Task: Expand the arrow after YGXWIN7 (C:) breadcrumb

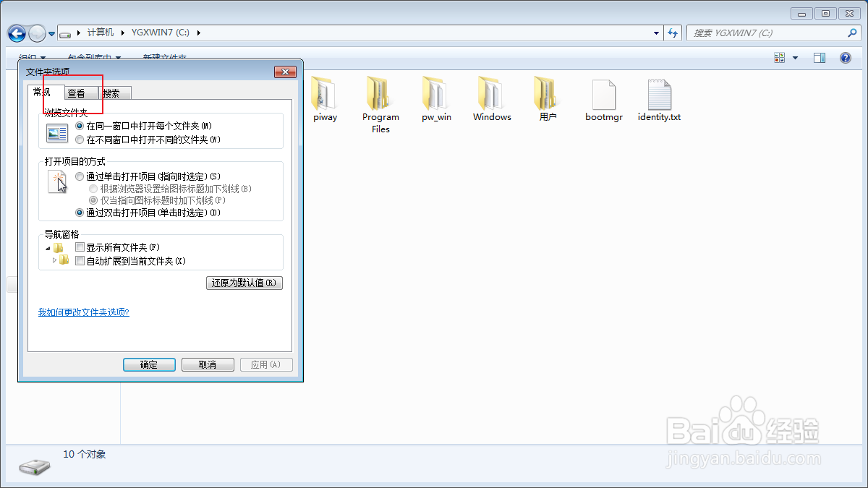Action: (199, 33)
